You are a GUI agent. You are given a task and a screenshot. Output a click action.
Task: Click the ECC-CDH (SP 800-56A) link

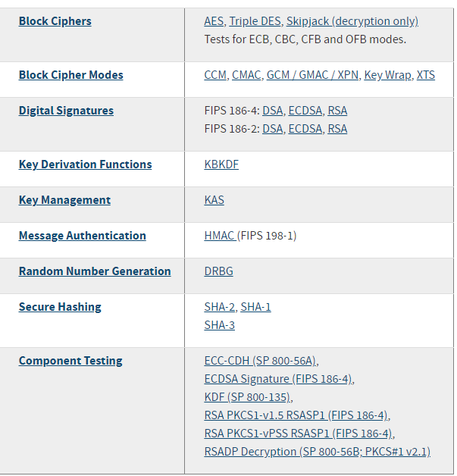261,361
